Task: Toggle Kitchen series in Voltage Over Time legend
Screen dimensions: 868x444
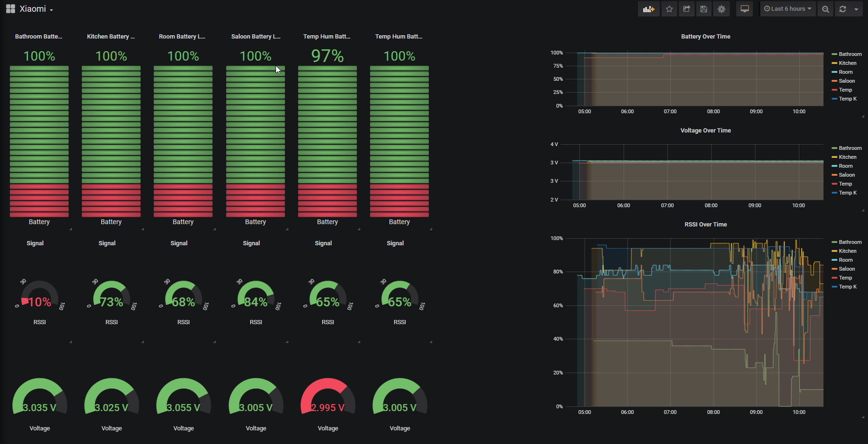Action: click(847, 157)
